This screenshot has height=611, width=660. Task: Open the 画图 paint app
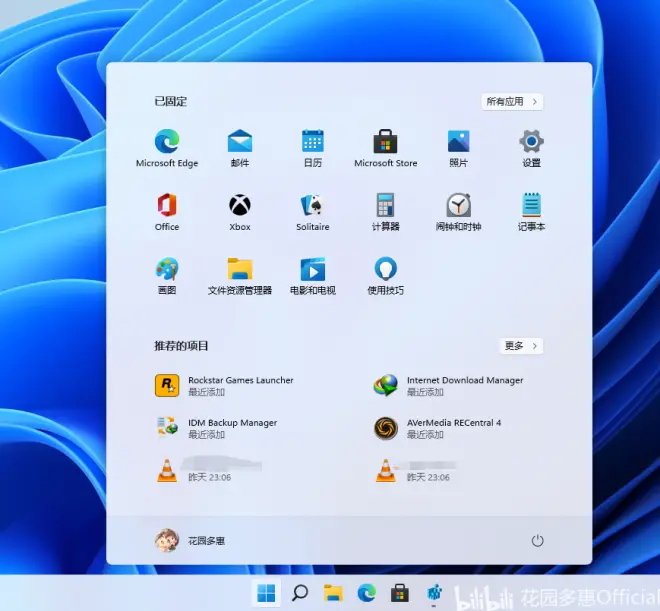point(167,276)
